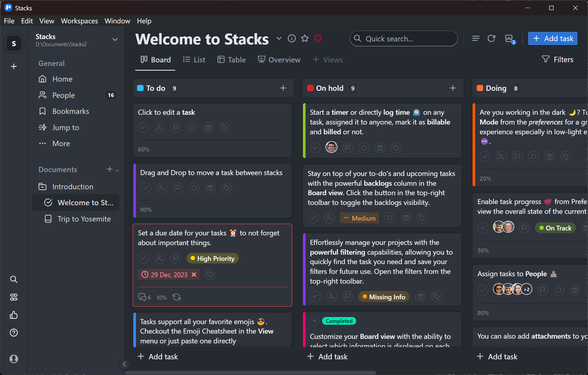Open dropdown arrow next to Welcome to Stacks
The image size is (588, 375).
coord(279,38)
